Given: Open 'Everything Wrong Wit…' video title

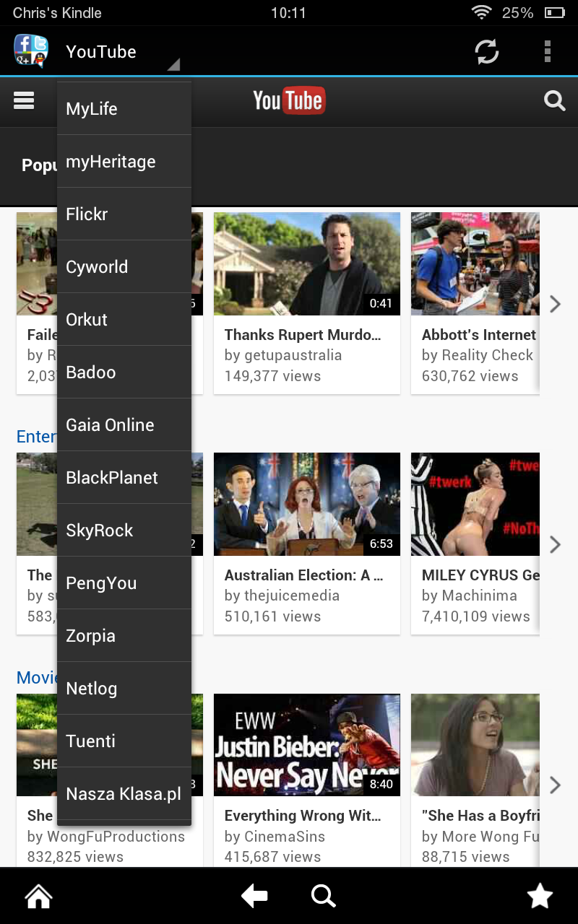Looking at the screenshot, I should (303, 815).
